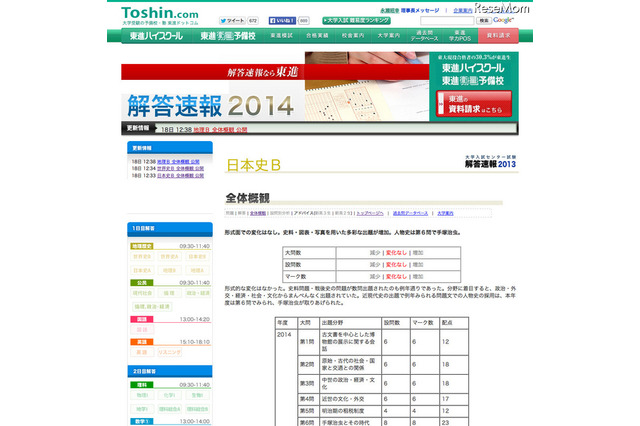This screenshot has width=640, height=426.
Task: Open 東進衛星予備校 navigation tab
Action: point(228,36)
